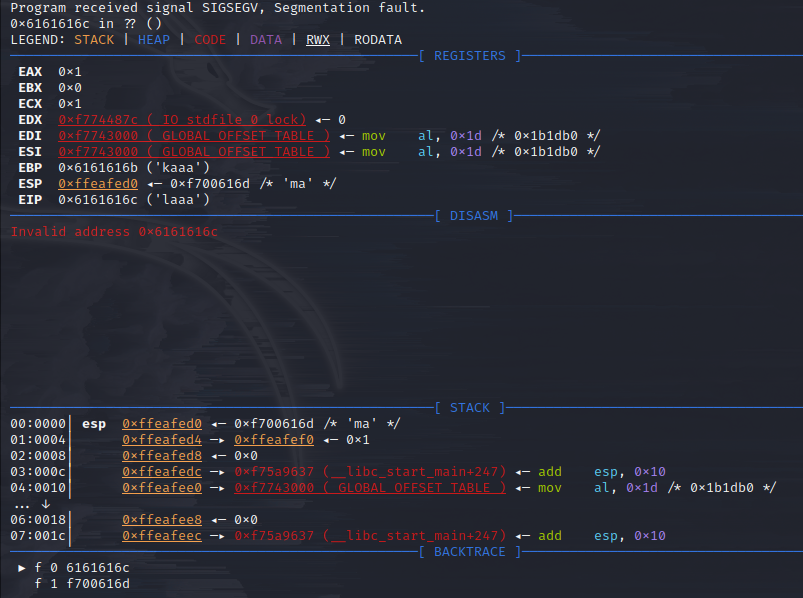Select the CODE legend label
The height and width of the screenshot is (598, 803).
click(x=210, y=40)
